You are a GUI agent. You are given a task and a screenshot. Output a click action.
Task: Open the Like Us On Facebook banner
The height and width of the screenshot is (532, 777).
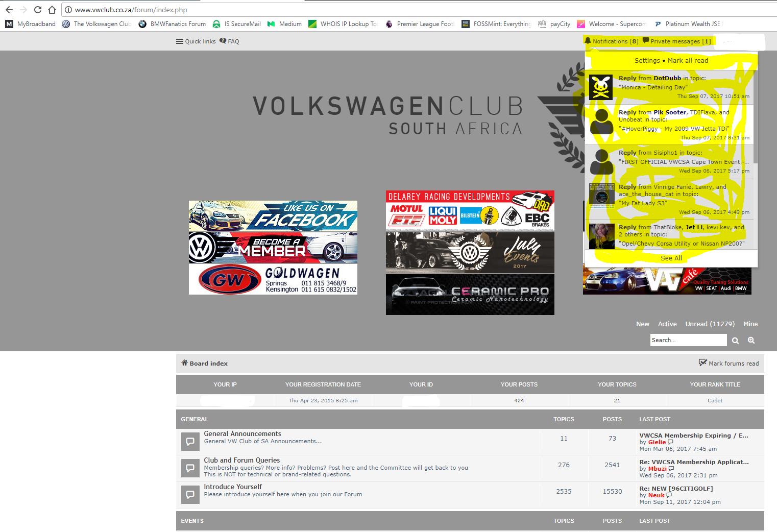tap(273, 216)
